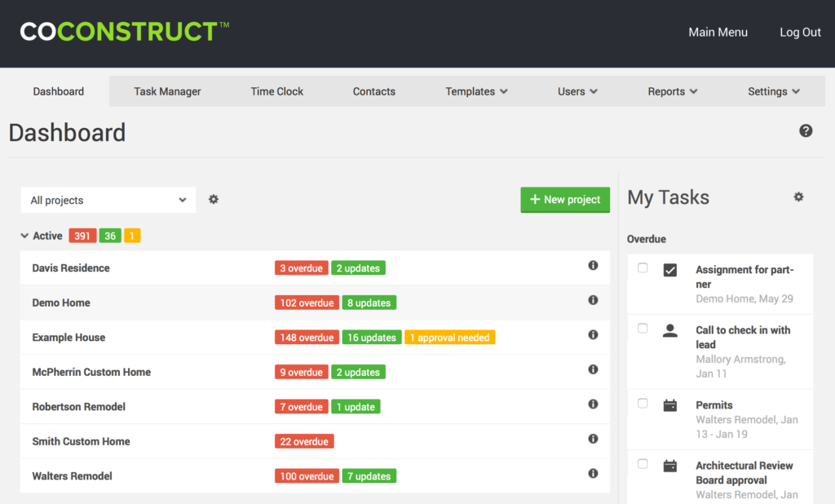
Task: Open the All projects dropdown
Action: click(108, 200)
